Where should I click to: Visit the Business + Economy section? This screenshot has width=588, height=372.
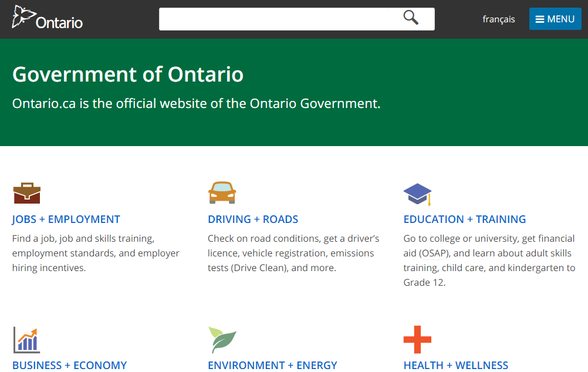pos(69,365)
